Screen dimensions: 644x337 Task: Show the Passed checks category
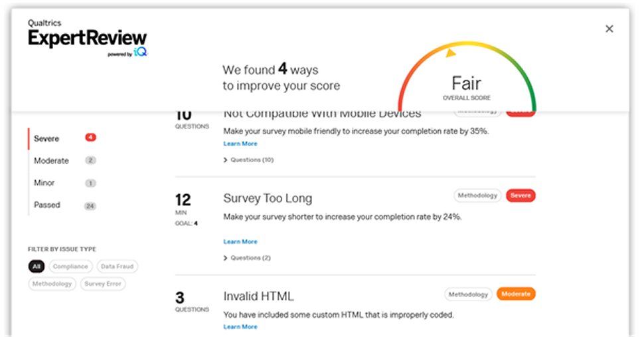pyautogui.click(x=47, y=205)
